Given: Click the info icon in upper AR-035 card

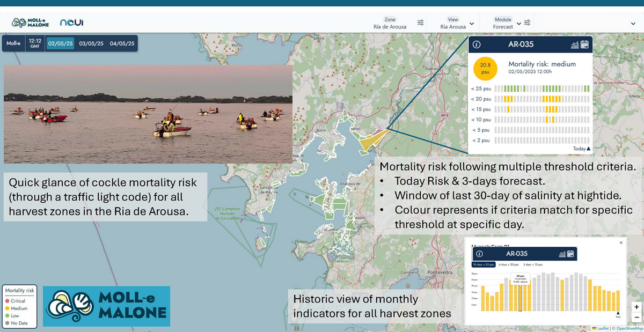Looking at the screenshot, I should coord(477,45).
